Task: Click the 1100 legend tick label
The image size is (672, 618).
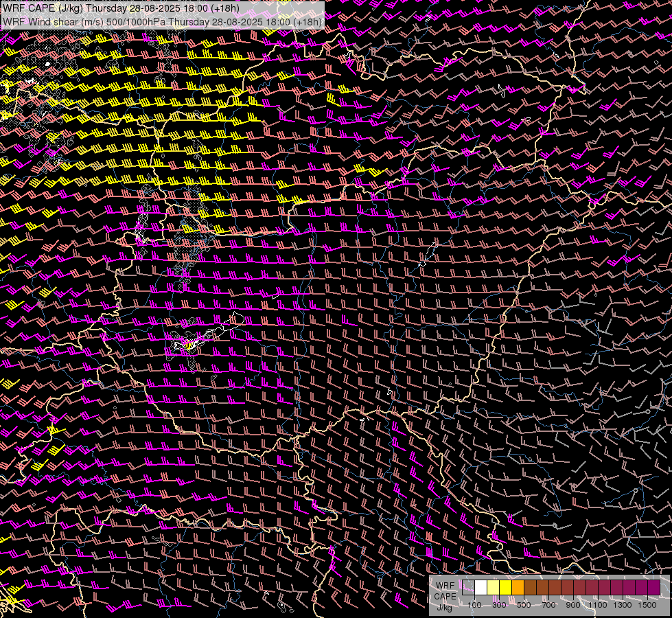Action: coord(597,605)
